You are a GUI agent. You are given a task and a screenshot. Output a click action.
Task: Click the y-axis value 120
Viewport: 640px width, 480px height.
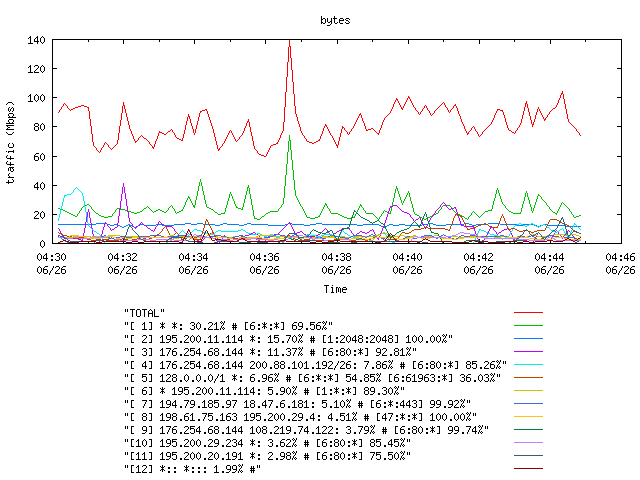pos(36,69)
